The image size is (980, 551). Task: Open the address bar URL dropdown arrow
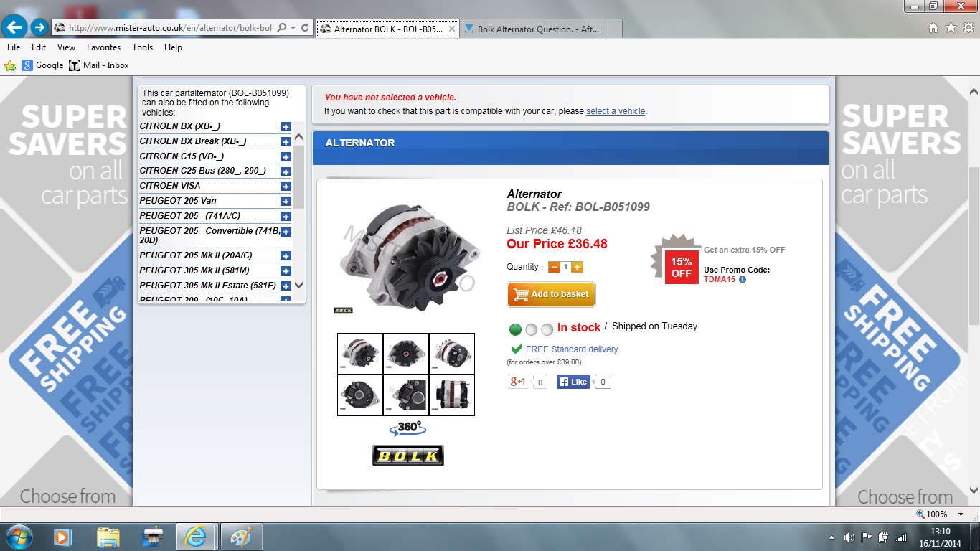293,28
